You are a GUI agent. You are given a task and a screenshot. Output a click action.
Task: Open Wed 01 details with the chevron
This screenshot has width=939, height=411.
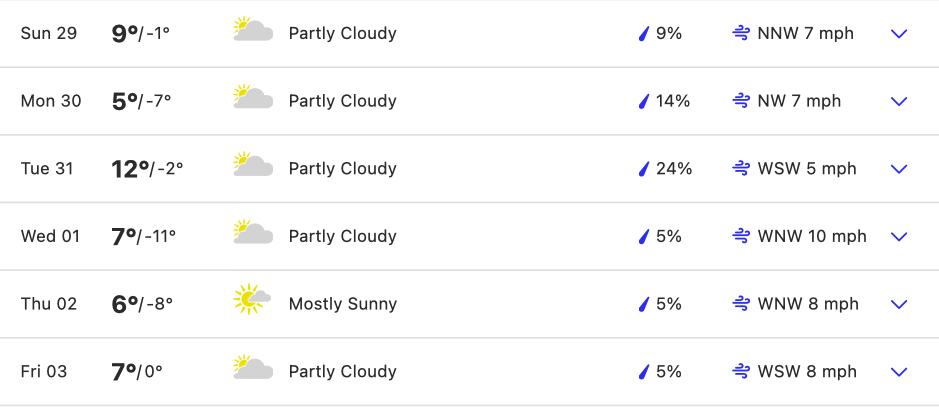[x=899, y=237]
